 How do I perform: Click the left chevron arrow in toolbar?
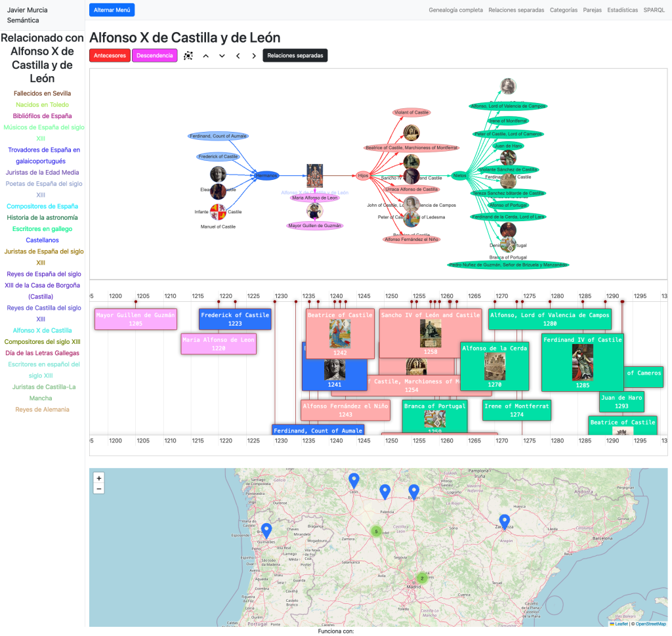(x=238, y=56)
